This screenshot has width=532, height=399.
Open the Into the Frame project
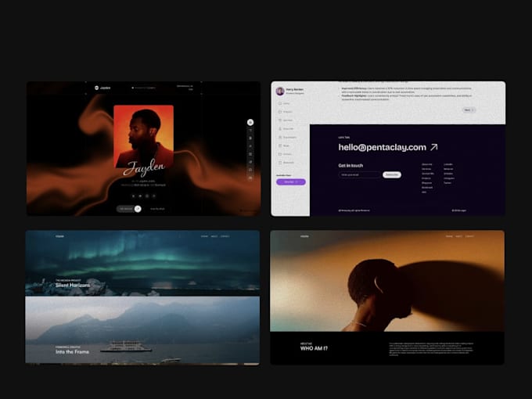[x=72, y=352]
